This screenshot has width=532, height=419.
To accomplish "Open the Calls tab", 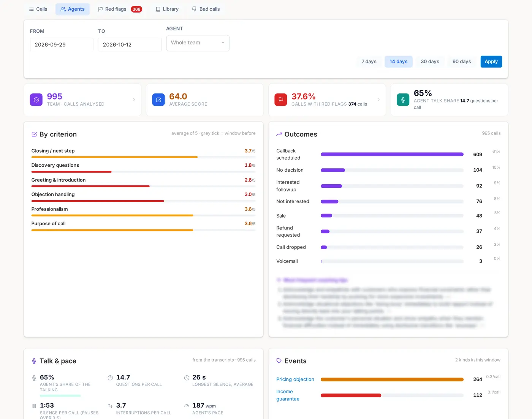I will 38,9.
